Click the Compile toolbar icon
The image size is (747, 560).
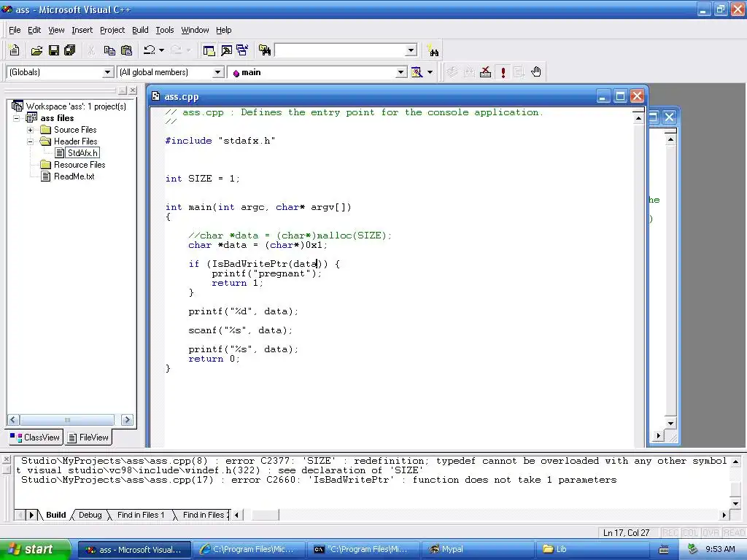pos(452,72)
